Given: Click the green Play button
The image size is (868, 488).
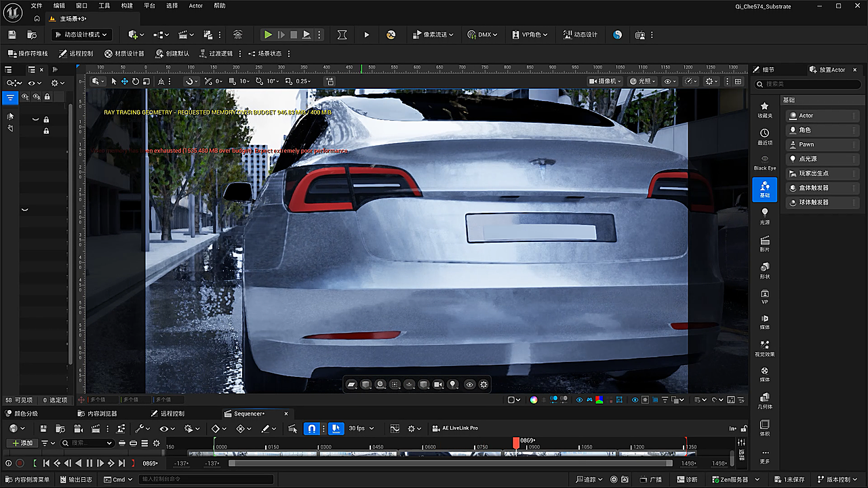Looking at the screenshot, I should click(x=268, y=35).
